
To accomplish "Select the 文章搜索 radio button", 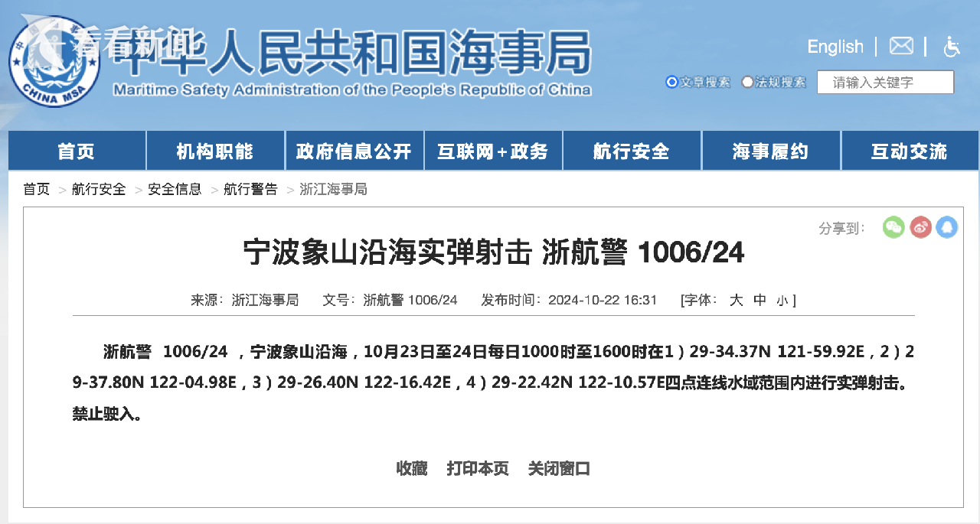I will pos(672,82).
